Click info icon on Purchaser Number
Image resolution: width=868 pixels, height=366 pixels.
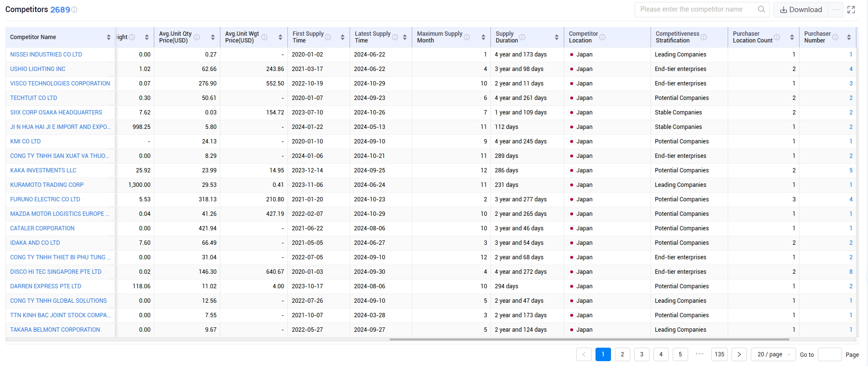(x=835, y=37)
